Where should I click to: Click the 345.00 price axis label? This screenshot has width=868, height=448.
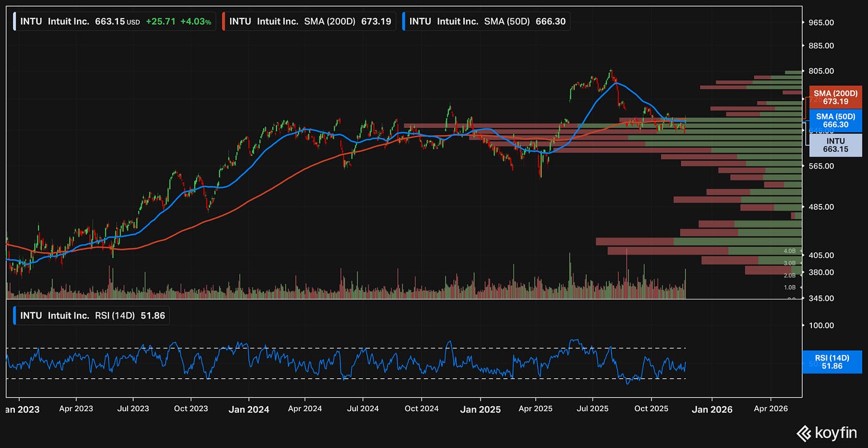coord(820,298)
